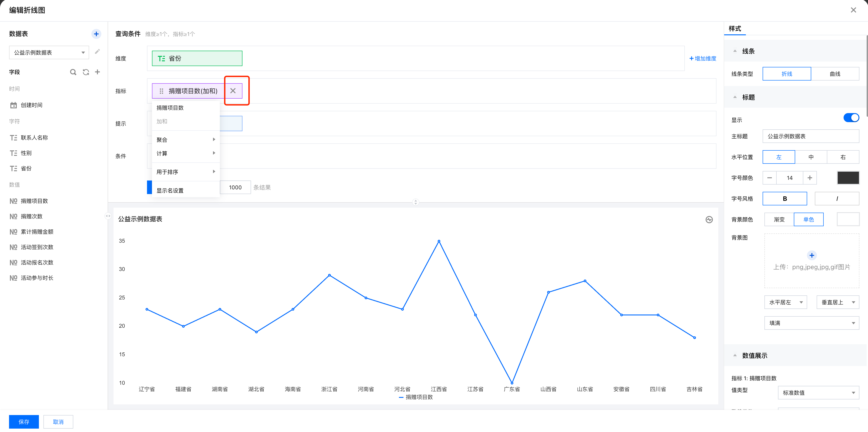Click the plus icon to add a field
Screen dimensions: 868x432
point(97,72)
